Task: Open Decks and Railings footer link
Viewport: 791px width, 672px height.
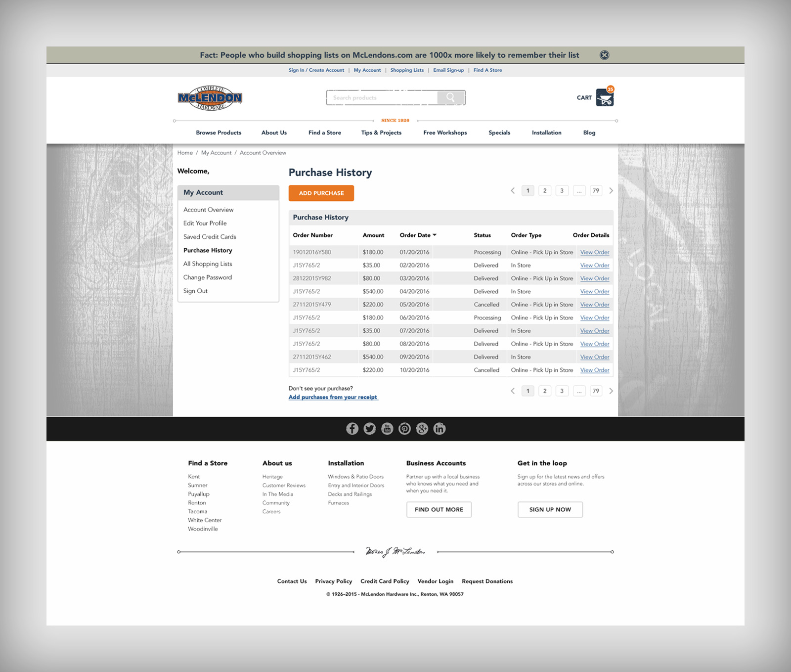Action: coord(350,494)
